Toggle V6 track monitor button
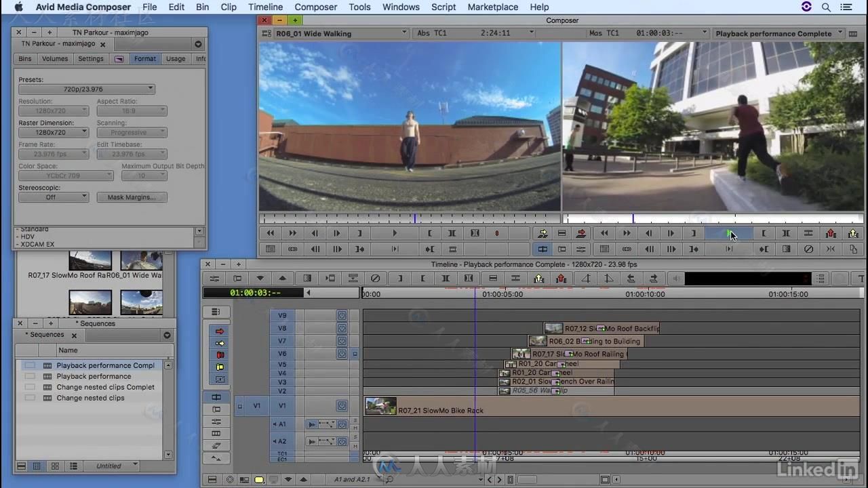The height and width of the screenshot is (488, 868). pos(342,354)
